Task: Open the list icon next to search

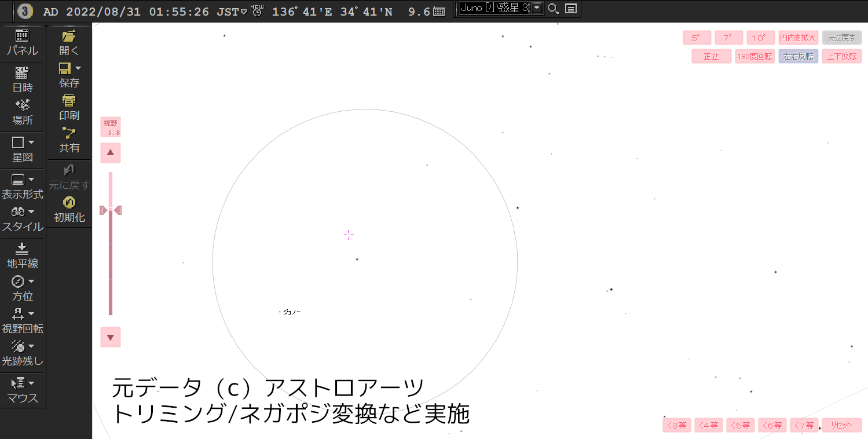Action: coord(570,9)
